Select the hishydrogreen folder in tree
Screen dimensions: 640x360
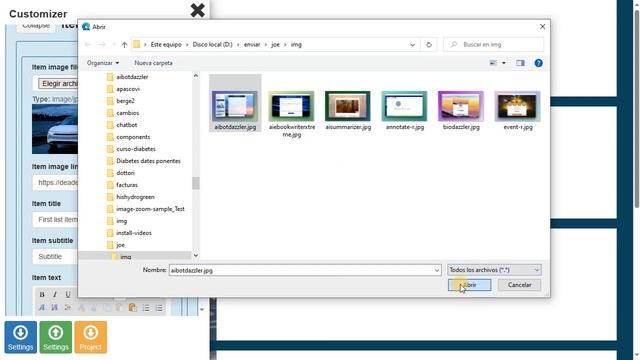pyautogui.click(x=135, y=197)
